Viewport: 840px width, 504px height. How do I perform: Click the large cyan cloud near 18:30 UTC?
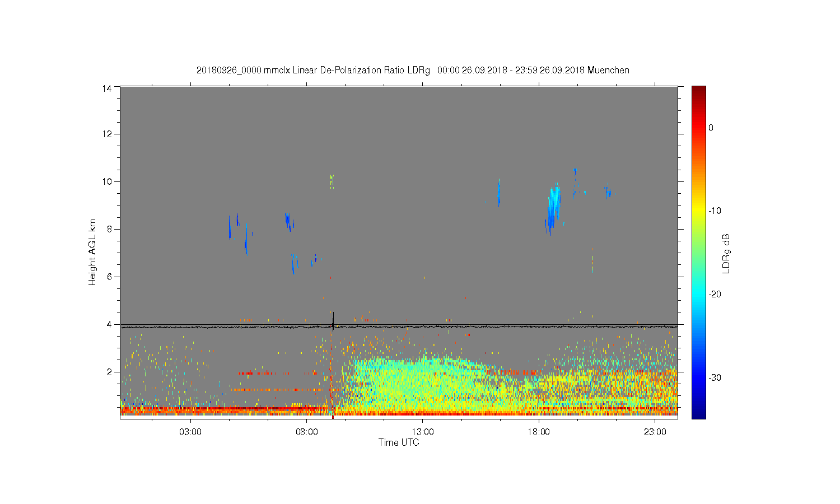click(553, 206)
